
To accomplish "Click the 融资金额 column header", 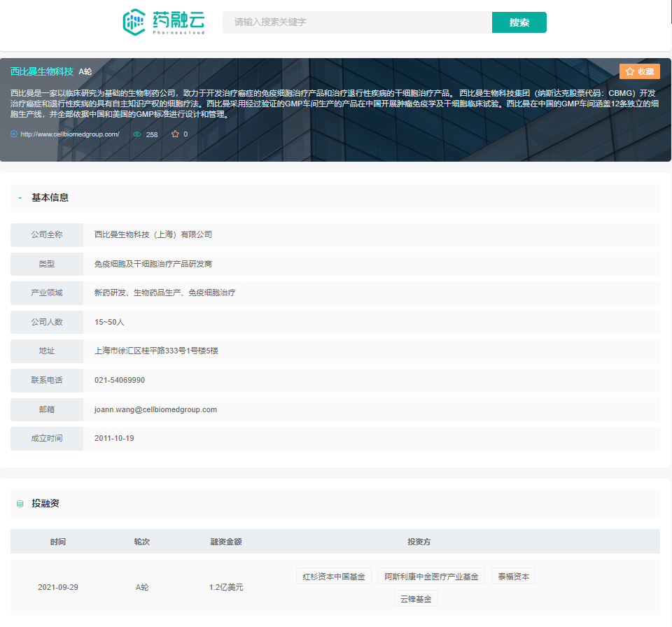I will click(x=226, y=542).
